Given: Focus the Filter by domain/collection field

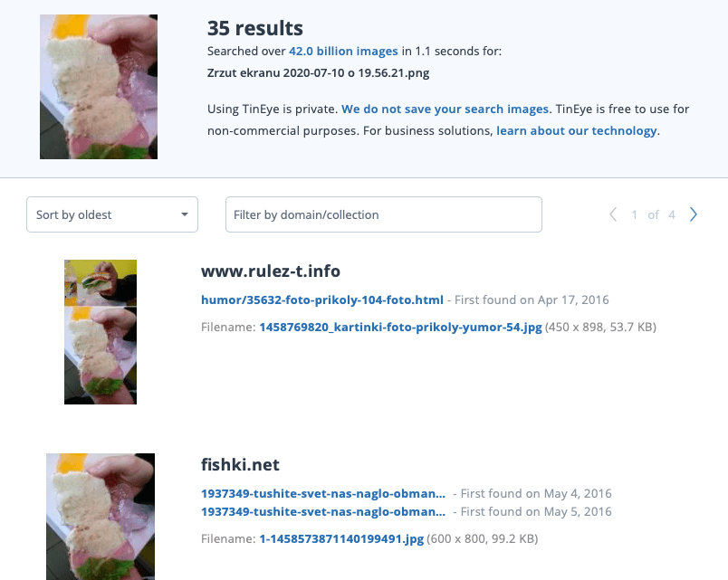Looking at the screenshot, I should pyautogui.click(x=384, y=214).
